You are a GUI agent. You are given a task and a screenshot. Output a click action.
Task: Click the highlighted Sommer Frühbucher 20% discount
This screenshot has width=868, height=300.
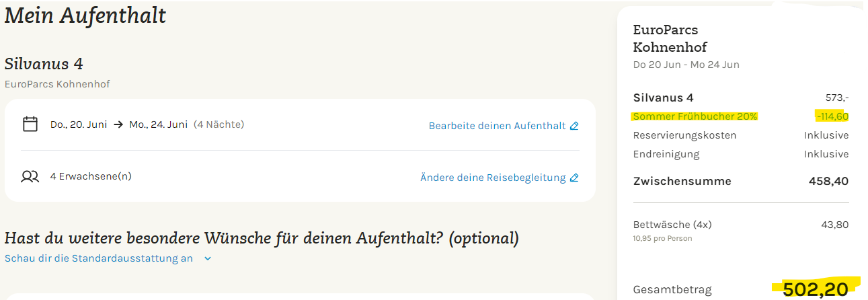click(x=695, y=116)
